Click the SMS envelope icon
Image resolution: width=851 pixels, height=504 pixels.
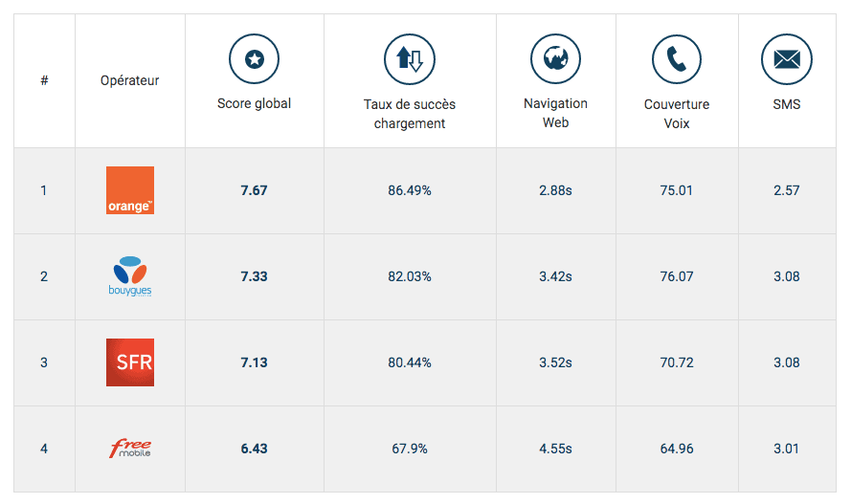tap(786, 60)
